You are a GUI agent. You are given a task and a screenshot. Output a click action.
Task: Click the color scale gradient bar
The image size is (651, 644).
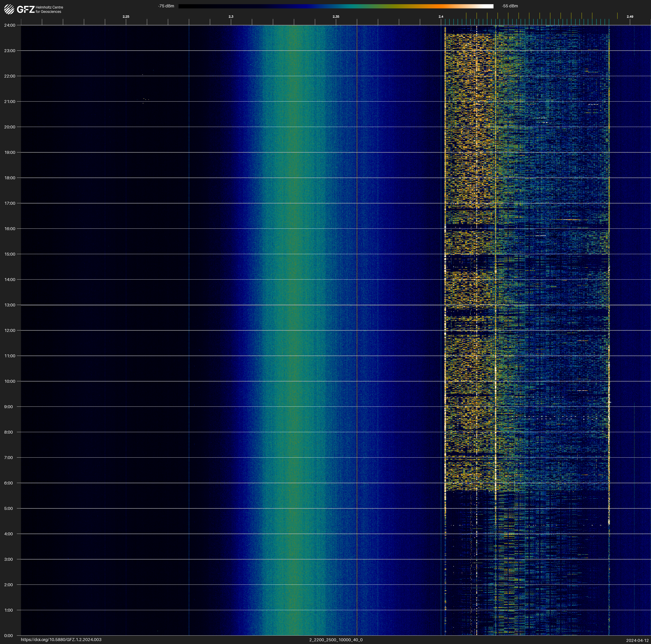(336, 6)
